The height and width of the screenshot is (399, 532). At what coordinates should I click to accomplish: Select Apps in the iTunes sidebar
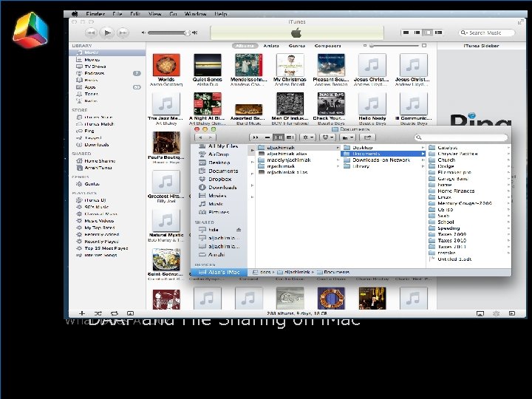[107, 87]
